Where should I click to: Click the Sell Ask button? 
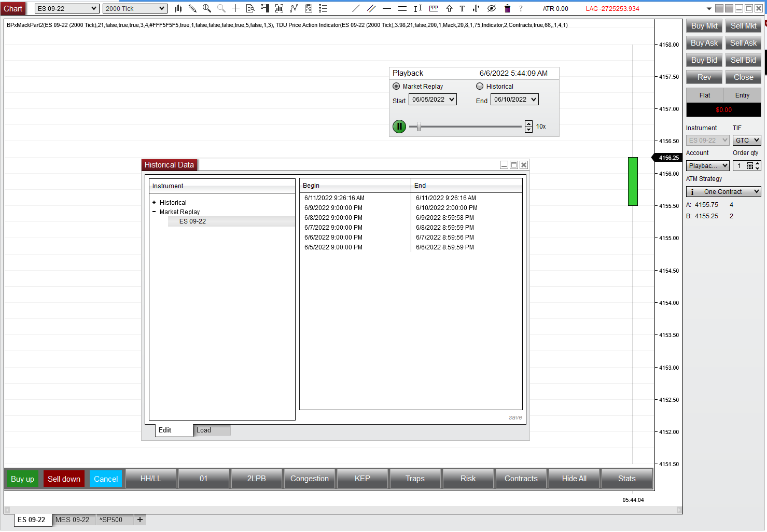743,43
